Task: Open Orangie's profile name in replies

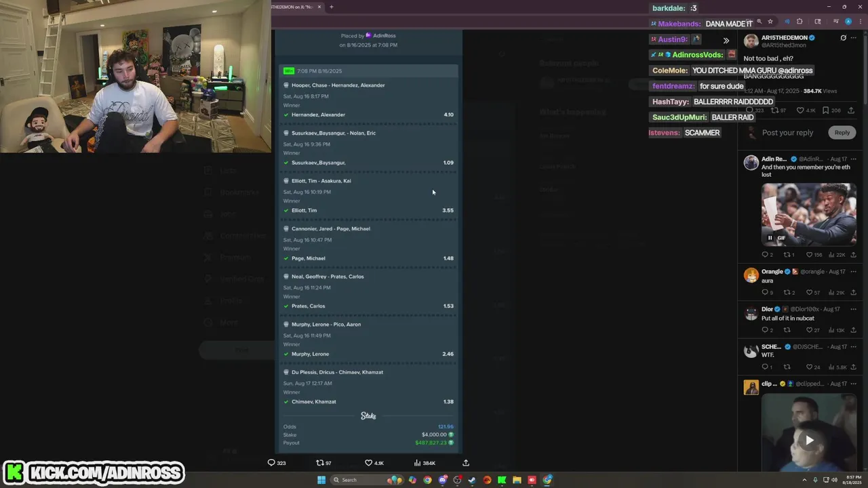Action: point(772,272)
